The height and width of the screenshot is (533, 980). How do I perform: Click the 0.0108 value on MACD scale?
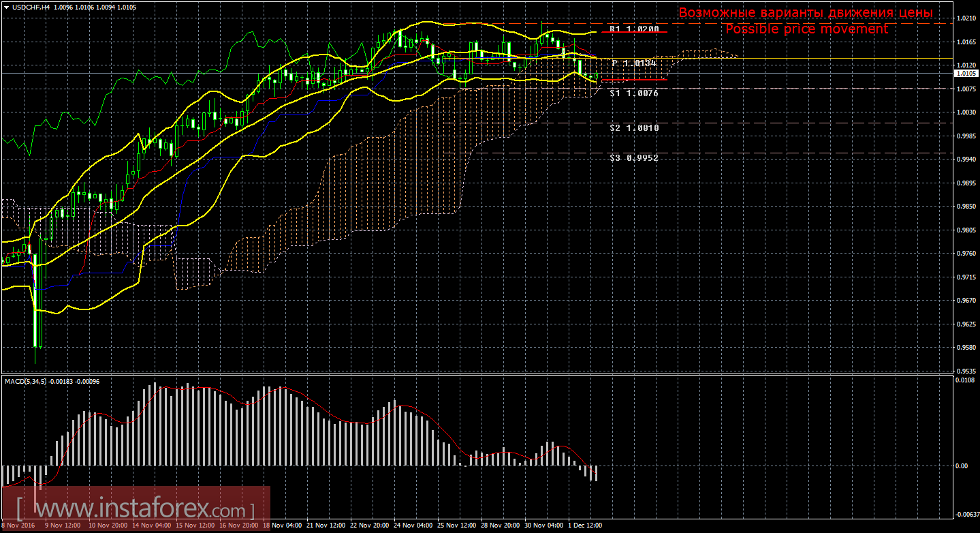click(964, 380)
